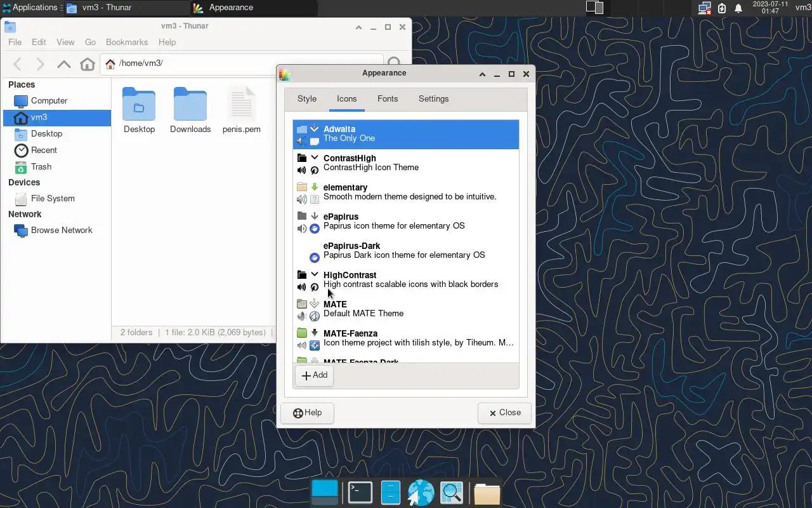Go to parent folder in Thunar
812x508 pixels.
pyautogui.click(x=63, y=64)
